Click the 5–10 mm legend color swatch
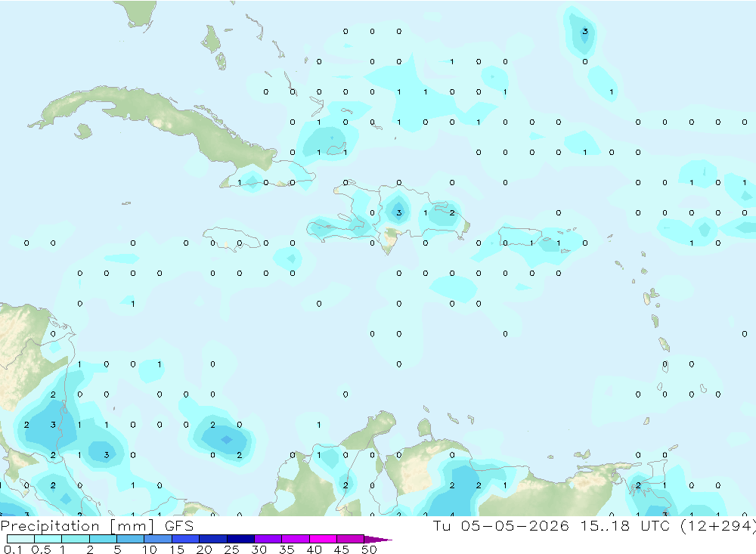The height and width of the screenshot is (554, 756). tap(131, 539)
